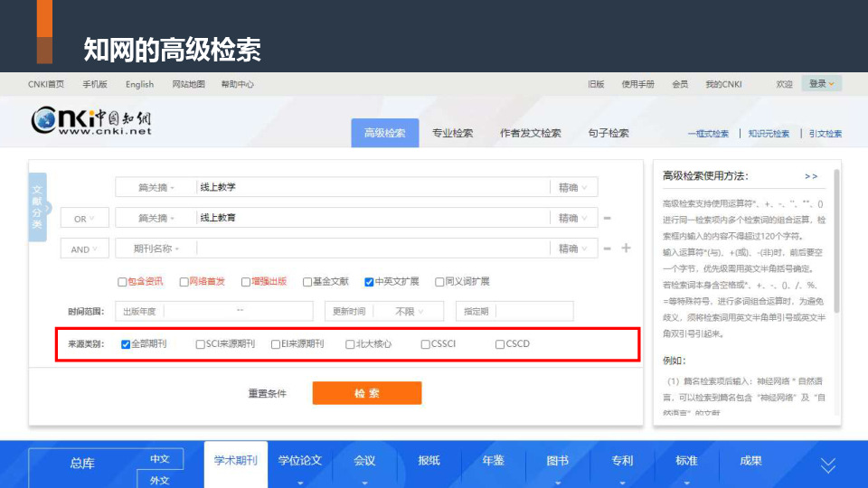This screenshot has height=488, width=868.
Task: Select 学位论文 database tab
Action: 300,461
